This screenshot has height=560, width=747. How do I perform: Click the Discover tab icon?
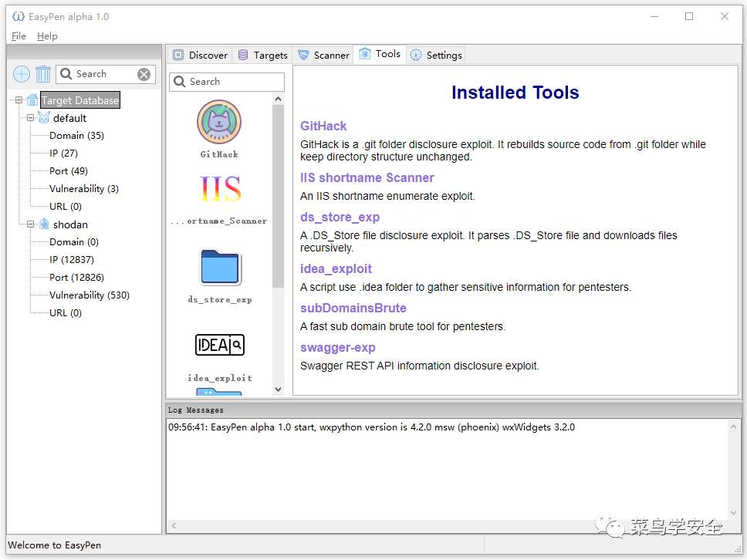click(178, 56)
